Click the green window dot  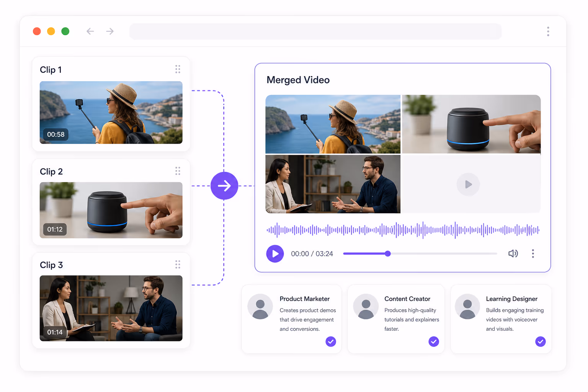click(x=65, y=31)
